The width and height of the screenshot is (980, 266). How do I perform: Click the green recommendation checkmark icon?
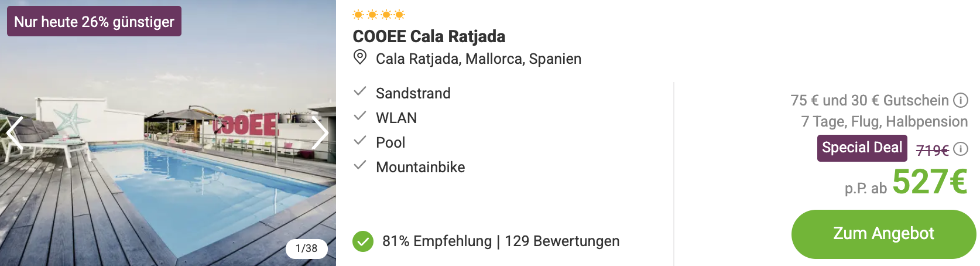pyautogui.click(x=363, y=241)
